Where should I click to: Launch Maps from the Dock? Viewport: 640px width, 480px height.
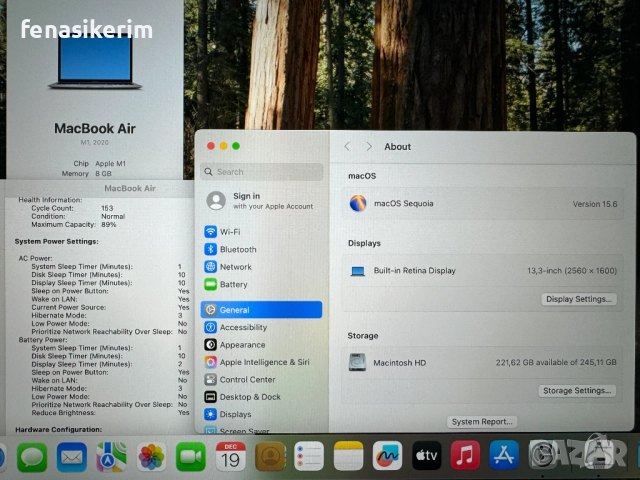pos(111,457)
